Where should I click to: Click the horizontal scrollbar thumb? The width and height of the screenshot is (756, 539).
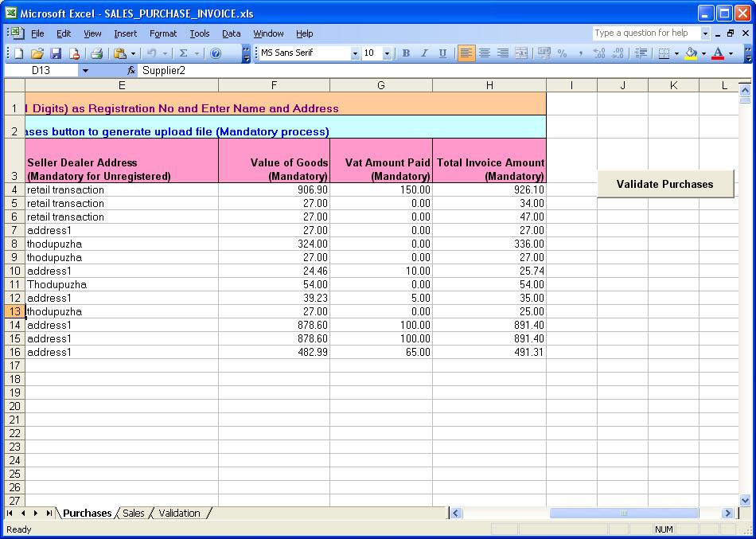pyautogui.click(x=624, y=513)
